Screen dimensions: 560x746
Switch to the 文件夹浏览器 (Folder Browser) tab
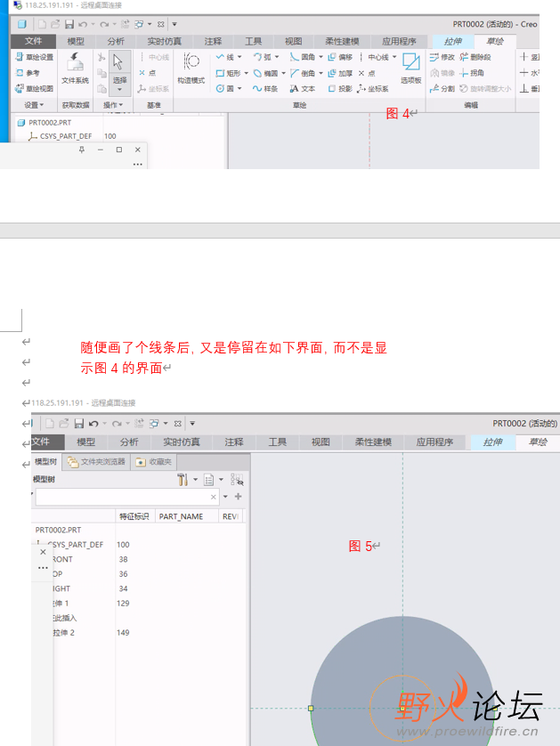[x=96, y=461]
